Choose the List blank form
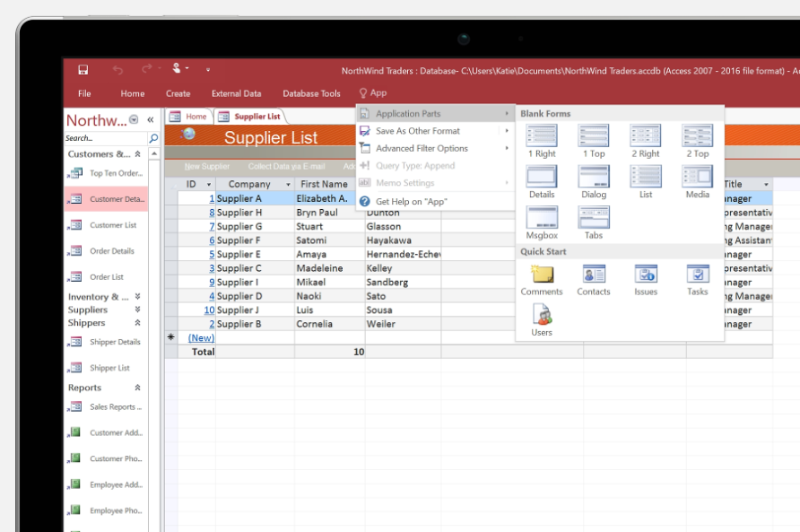The height and width of the screenshot is (532, 800). coord(646,182)
